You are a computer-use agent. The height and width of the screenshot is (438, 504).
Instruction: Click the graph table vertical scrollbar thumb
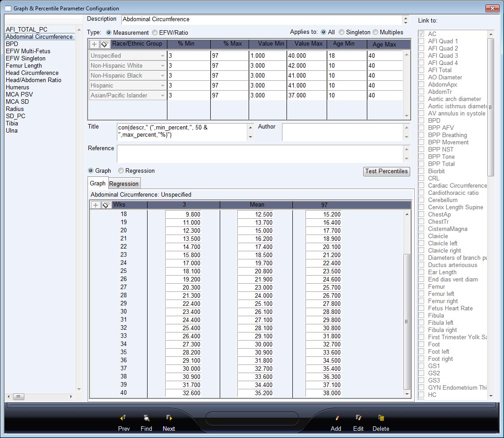(407, 321)
